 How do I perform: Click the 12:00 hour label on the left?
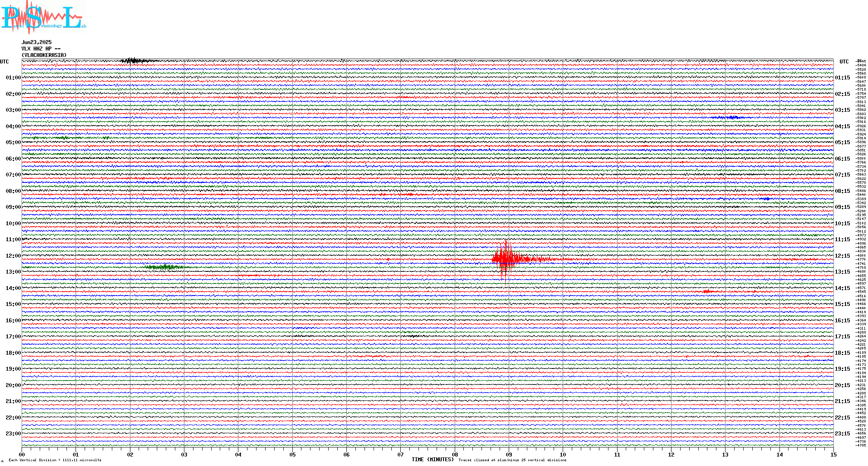click(13, 256)
